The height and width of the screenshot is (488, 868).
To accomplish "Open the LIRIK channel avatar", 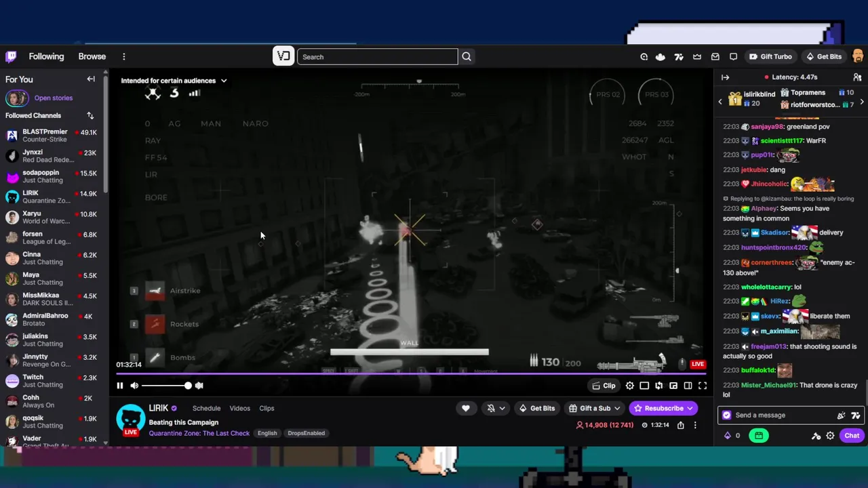I will pos(130,420).
